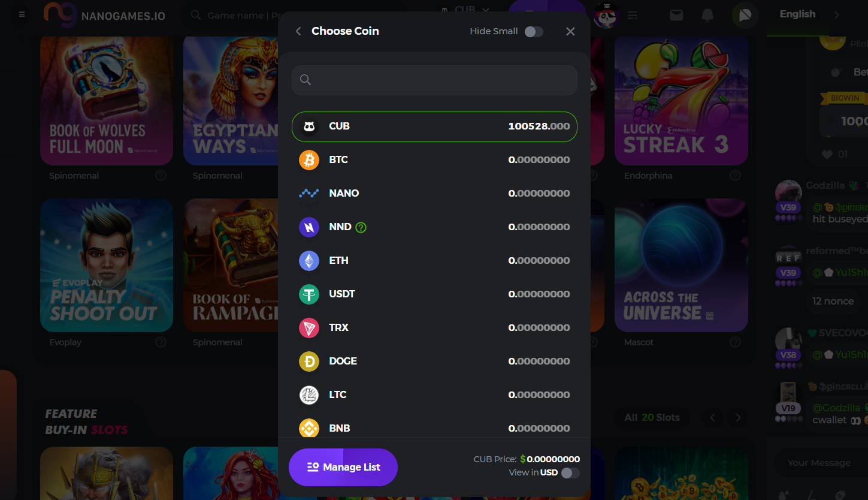The image size is (868, 500).
Task: Open the CUB balance dropdown in header
Action: pyautogui.click(x=465, y=10)
